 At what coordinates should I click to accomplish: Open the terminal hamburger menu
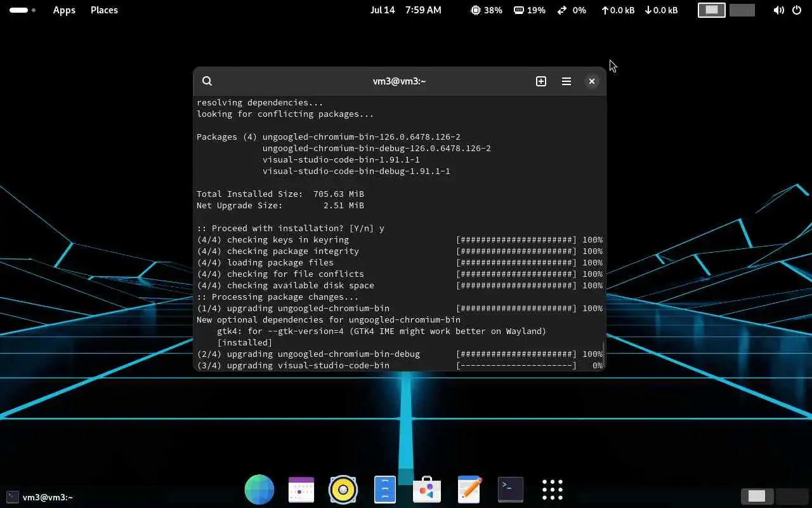coord(566,81)
